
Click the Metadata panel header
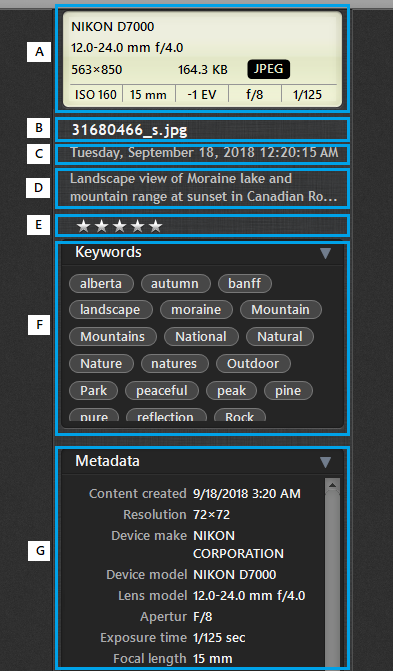(202, 462)
